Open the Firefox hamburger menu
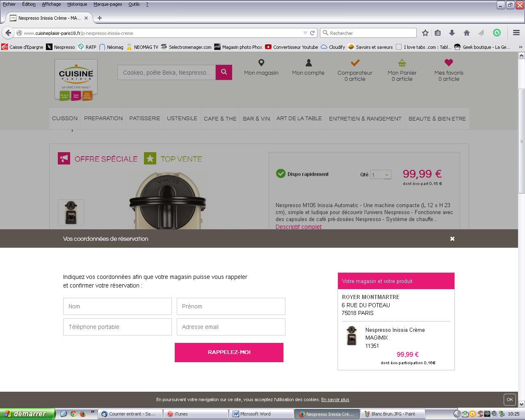 [516, 33]
